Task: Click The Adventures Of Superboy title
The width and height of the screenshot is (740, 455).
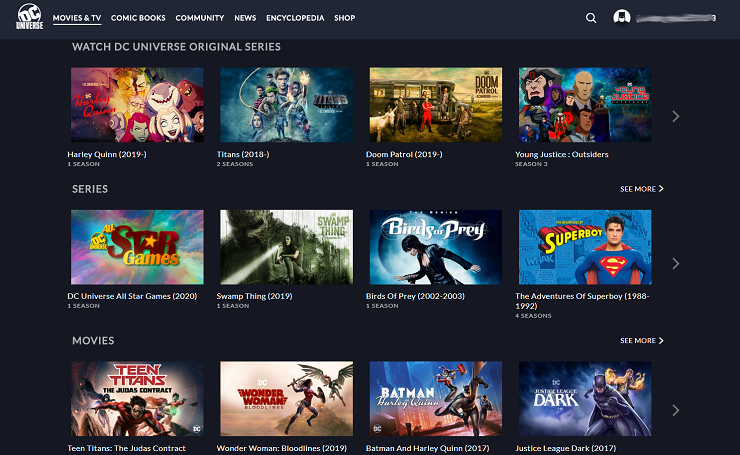Action: click(x=582, y=301)
